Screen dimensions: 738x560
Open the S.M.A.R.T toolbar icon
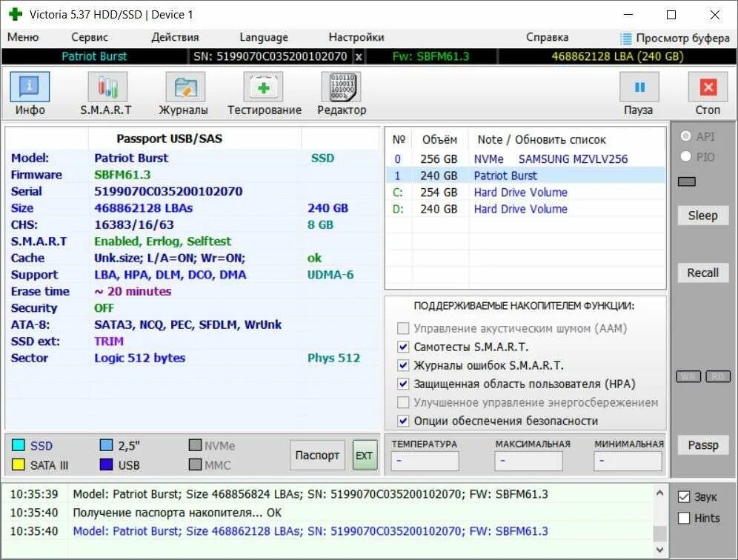107,87
